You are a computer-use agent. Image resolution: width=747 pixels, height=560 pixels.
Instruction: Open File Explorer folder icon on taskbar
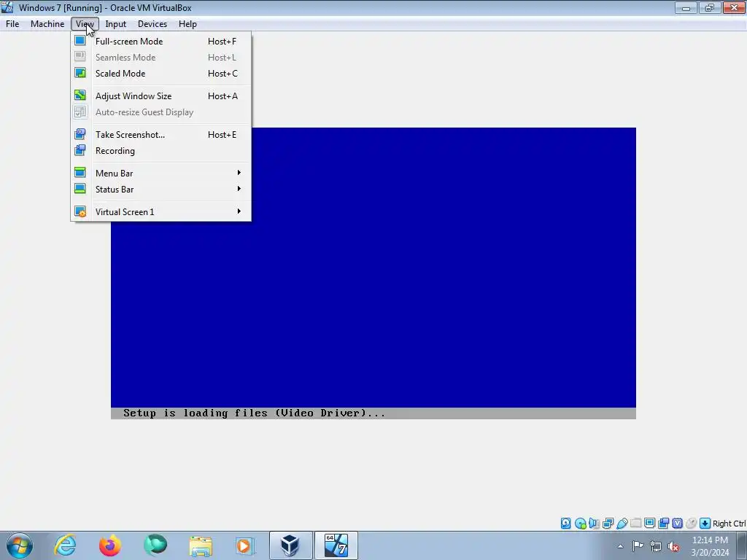pyautogui.click(x=201, y=545)
